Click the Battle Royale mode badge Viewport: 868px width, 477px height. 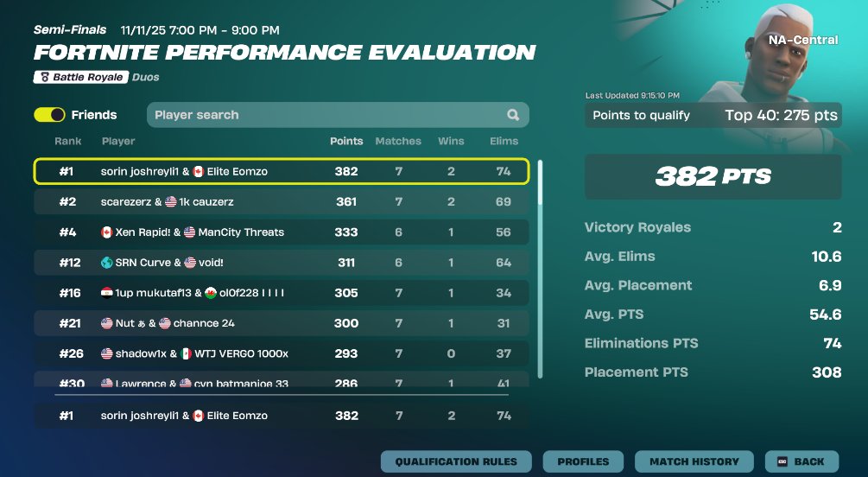81,77
